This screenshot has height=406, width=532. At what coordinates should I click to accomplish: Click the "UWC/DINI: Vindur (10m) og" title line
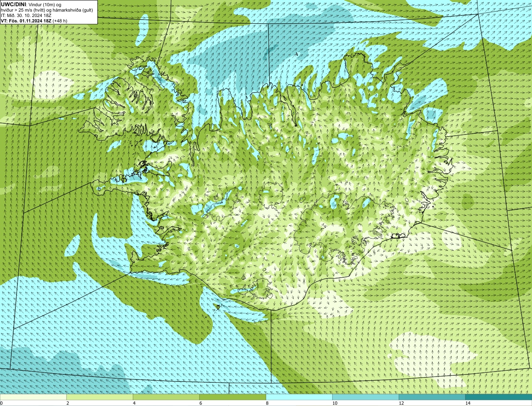click(31, 4)
